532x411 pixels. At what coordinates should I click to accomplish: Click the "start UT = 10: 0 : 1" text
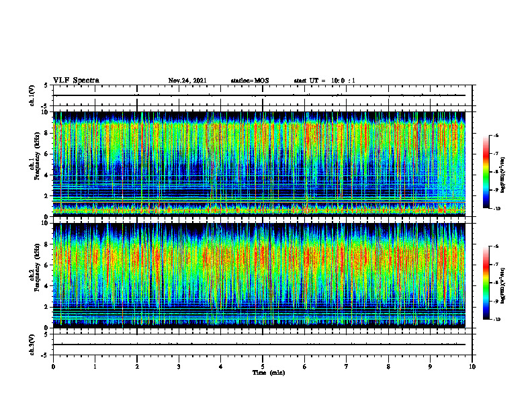[x=324, y=81]
